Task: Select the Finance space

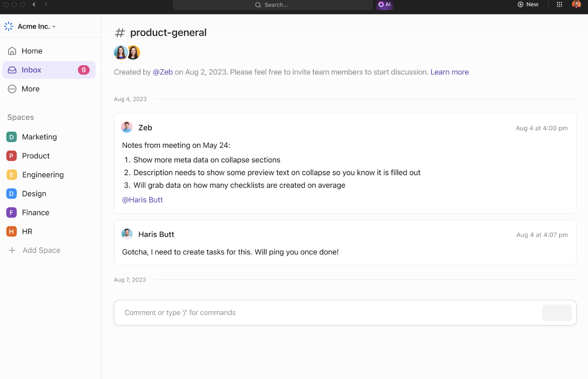Action: 35,213
